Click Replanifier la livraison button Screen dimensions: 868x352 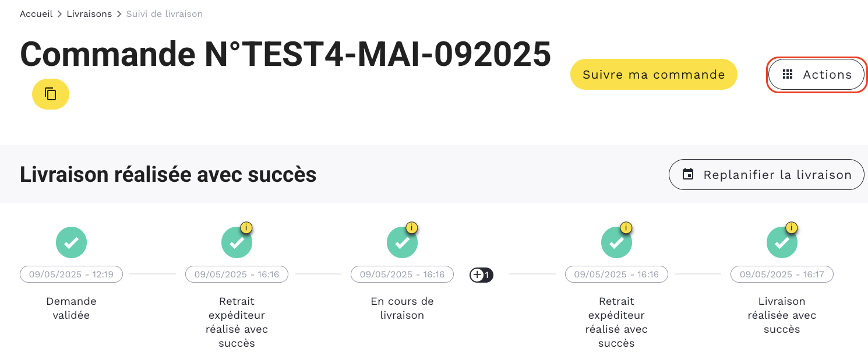pos(766,175)
